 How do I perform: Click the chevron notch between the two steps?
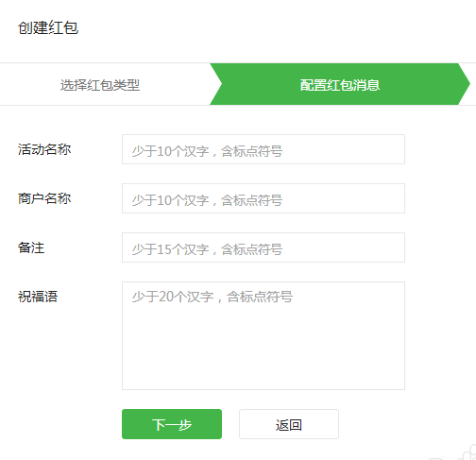coord(216,84)
